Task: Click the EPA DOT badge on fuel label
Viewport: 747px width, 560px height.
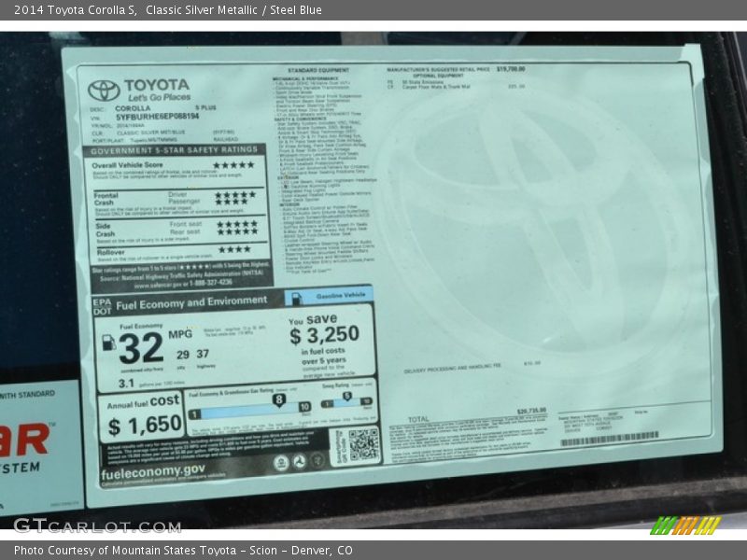Action: point(102,303)
